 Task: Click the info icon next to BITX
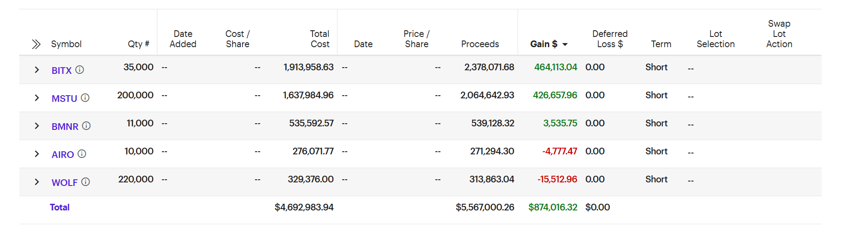pyautogui.click(x=79, y=70)
